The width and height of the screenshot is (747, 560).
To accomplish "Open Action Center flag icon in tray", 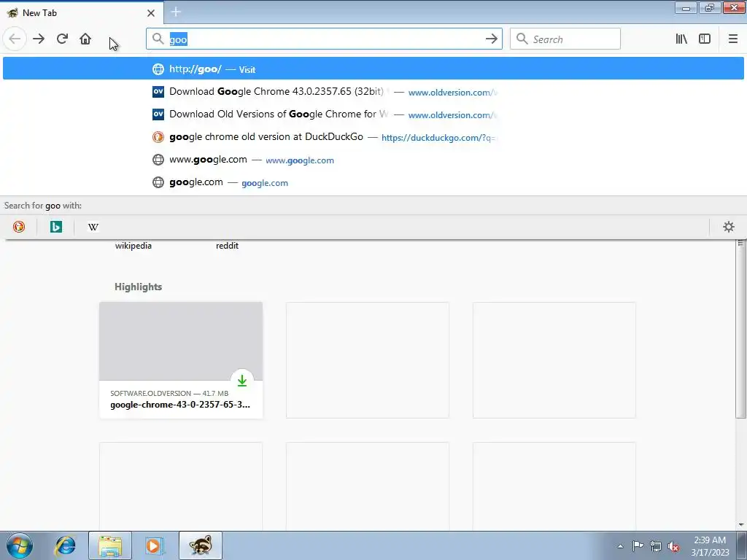I will click(638, 546).
